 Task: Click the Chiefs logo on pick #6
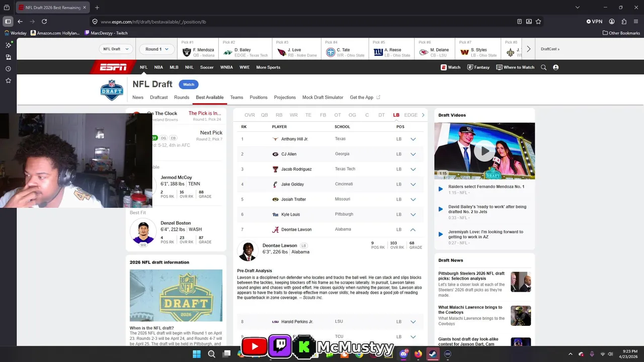pyautogui.click(x=424, y=52)
